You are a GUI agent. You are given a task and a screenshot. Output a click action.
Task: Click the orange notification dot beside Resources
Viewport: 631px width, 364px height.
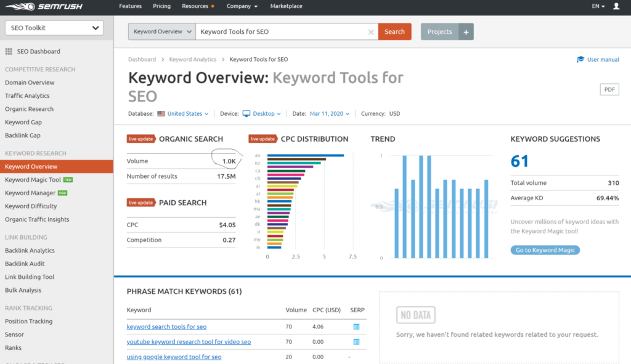[x=213, y=6]
